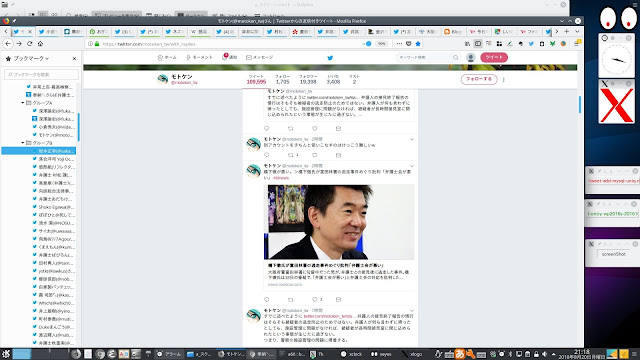640x360 pixels.
Task: Open the Which bookmark entry
Action: pyautogui.click(x=53, y=303)
